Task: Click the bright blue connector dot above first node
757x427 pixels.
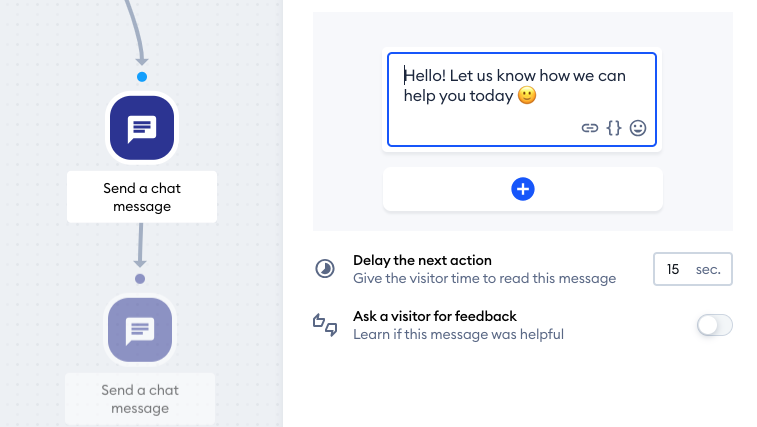Action: pyautogui.click(x=142, y=77)
